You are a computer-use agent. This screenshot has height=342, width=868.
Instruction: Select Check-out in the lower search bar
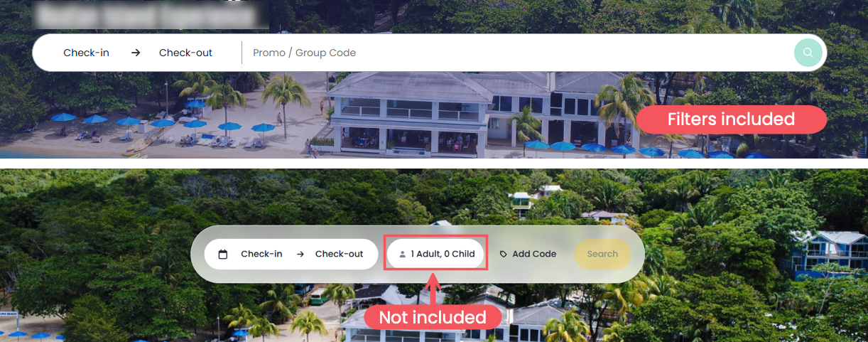coord(339,254)
